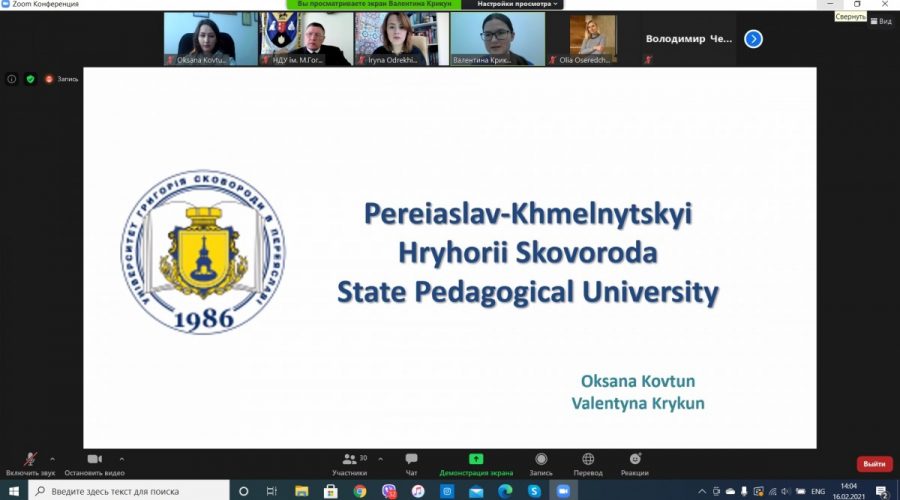900x500 pixels.
Task: Open File Explorer from taskbar
Action: (x=301, y=491)
